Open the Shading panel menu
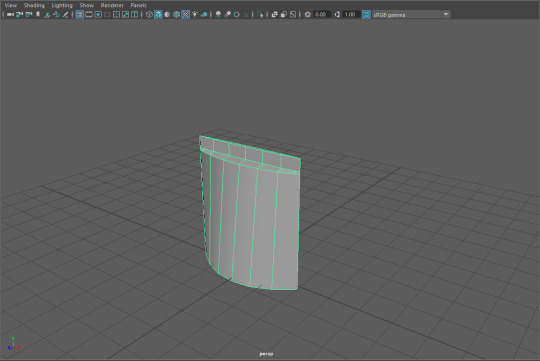The height and width of the screenshot is (361, 540). tap(34, 5)
